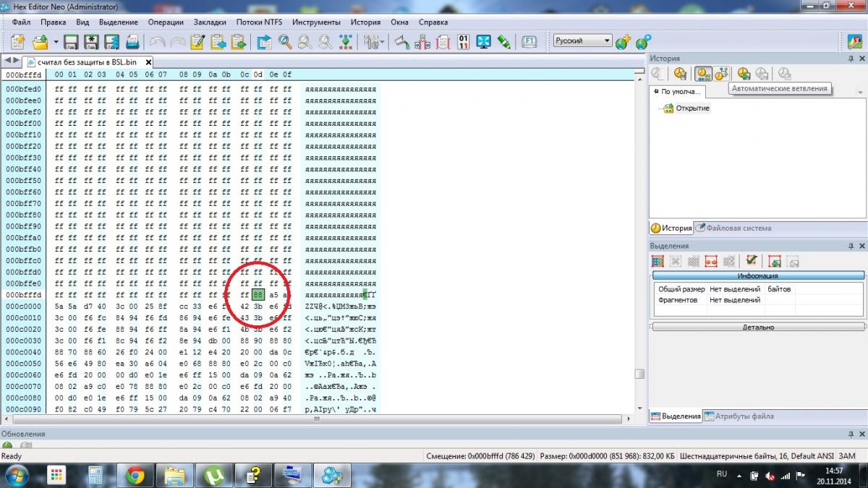The height and width of the screenshot is (488, 868).
Task: Click the Windows Start button
Action: click(16, 475)
